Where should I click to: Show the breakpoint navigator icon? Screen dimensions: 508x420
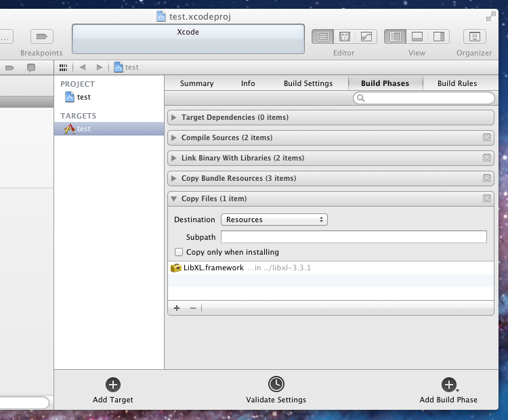coord(9,68)
